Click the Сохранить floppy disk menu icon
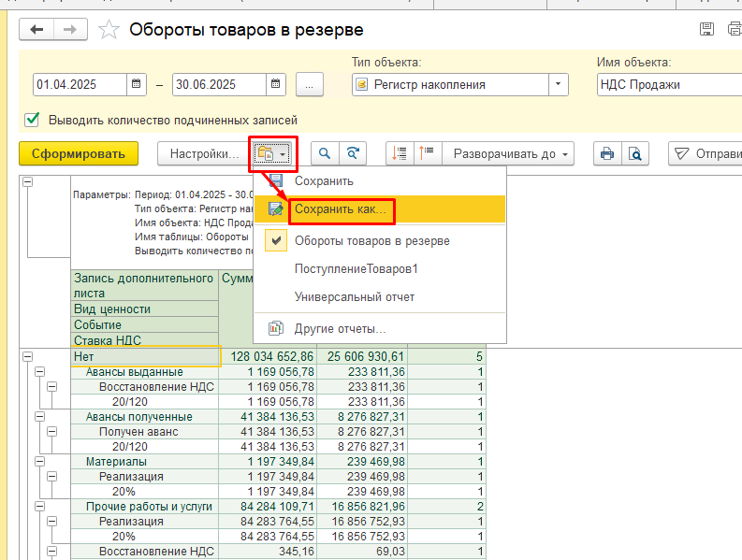The height and width of the screenshot is (560, 742). click(275, 180)
